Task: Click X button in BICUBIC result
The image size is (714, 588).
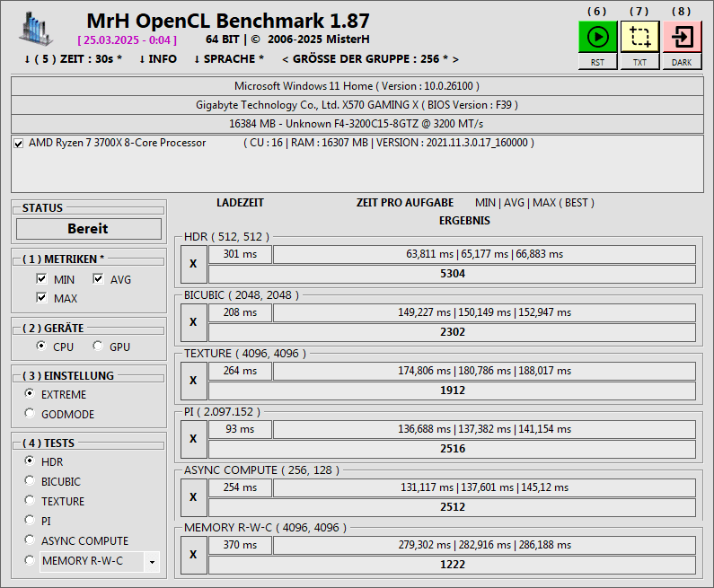Action: point(193,322)
